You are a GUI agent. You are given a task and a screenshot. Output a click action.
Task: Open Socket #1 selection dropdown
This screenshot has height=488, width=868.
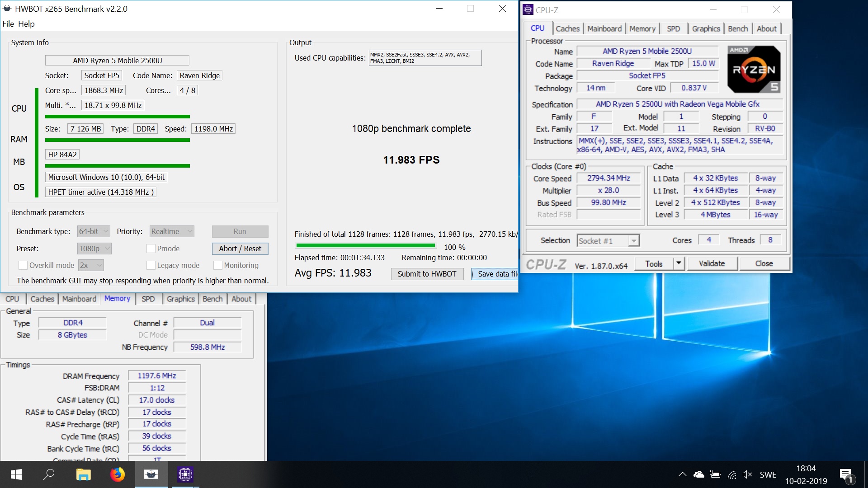pos(609,241)
